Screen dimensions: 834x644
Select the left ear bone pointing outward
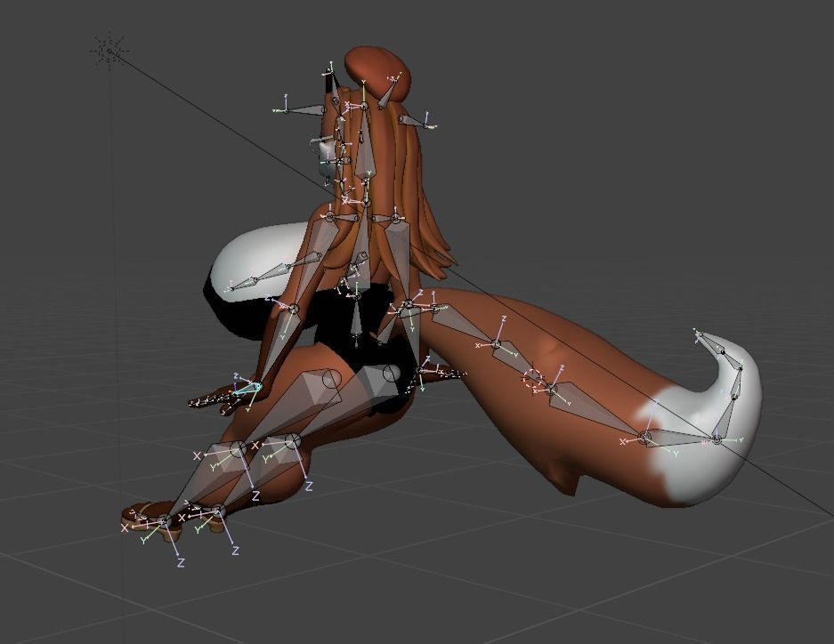[305, 110]
